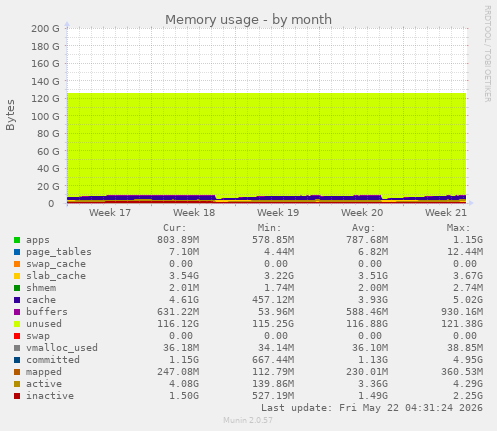
Task: Click the 'Bytes' y-axis label
Action: (x=10, y=115)
